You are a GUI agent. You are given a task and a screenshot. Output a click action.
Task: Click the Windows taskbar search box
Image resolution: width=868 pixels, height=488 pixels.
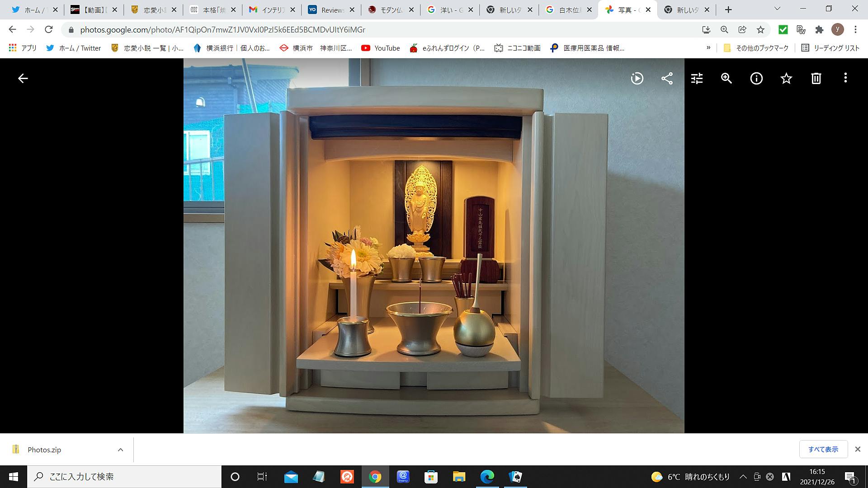click(124, 477)
